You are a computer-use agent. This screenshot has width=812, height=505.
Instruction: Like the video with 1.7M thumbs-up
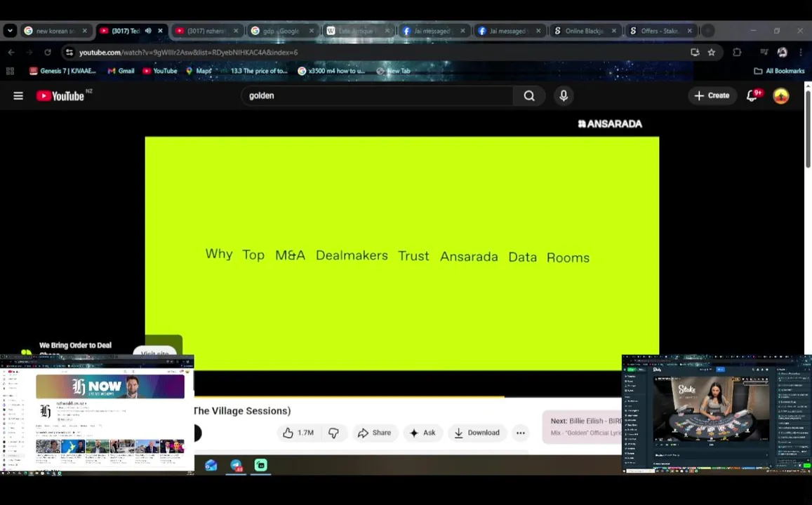tap(299, 433)
